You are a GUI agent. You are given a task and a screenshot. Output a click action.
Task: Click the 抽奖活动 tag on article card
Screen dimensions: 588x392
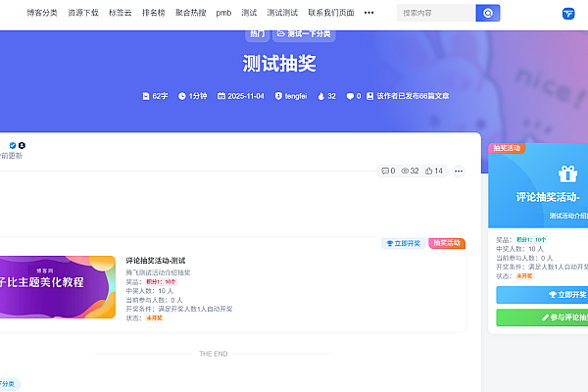[x=447, y=243]
